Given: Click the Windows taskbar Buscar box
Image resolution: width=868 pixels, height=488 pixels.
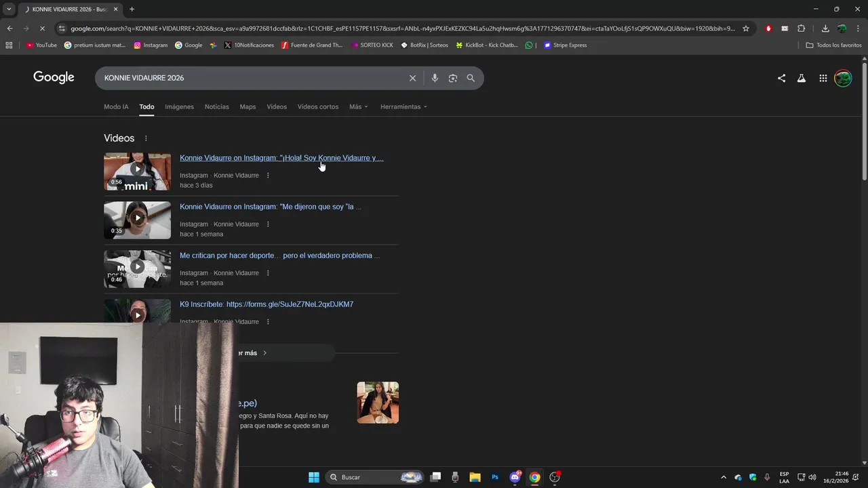Looking at the screenshot, I should 375,477.
